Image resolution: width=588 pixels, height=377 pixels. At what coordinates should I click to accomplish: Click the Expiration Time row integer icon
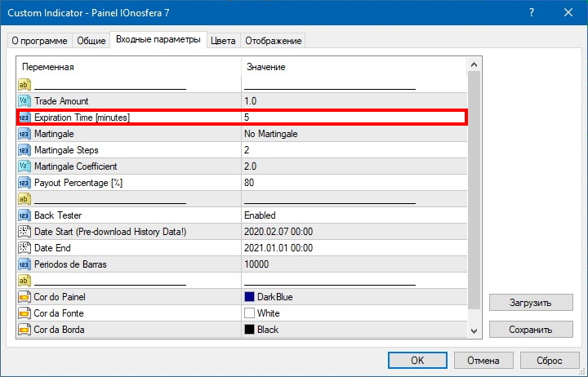(x=24, y=118)
